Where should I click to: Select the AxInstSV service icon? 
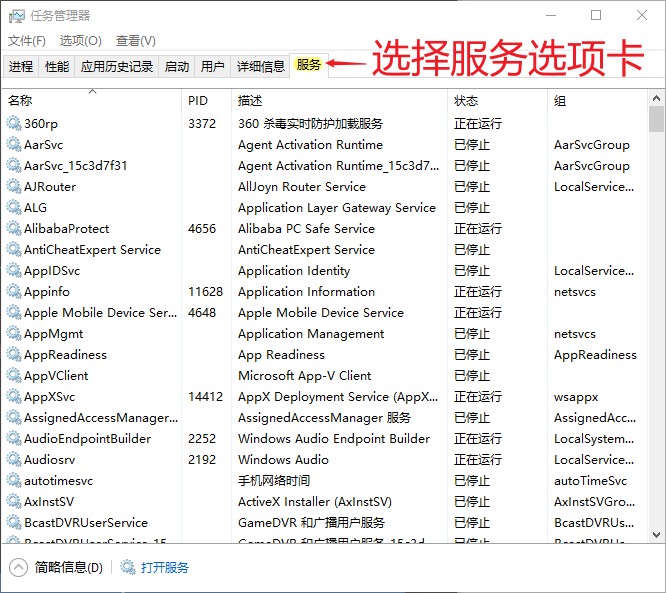tap(14, 502)
